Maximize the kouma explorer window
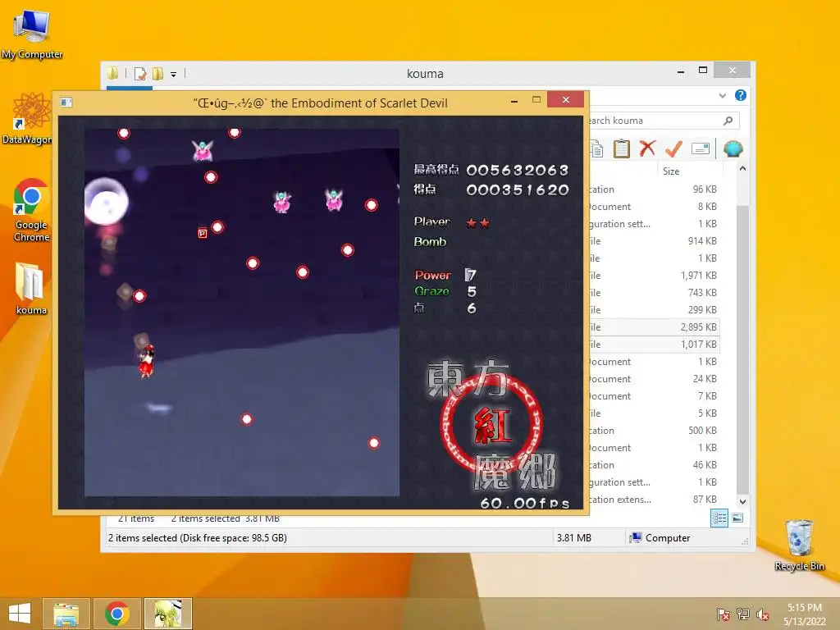Screen dimensions: 840x630 pyautogui.click(x=703, y=71)
